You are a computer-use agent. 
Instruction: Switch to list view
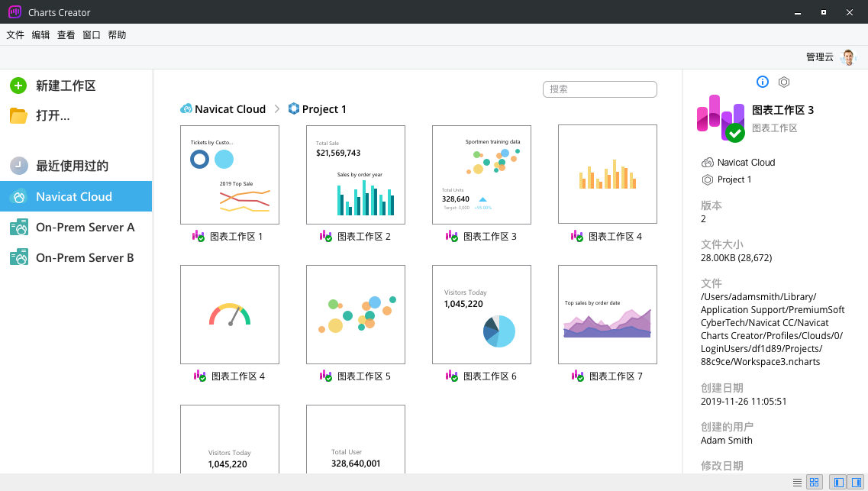[797, 483]
